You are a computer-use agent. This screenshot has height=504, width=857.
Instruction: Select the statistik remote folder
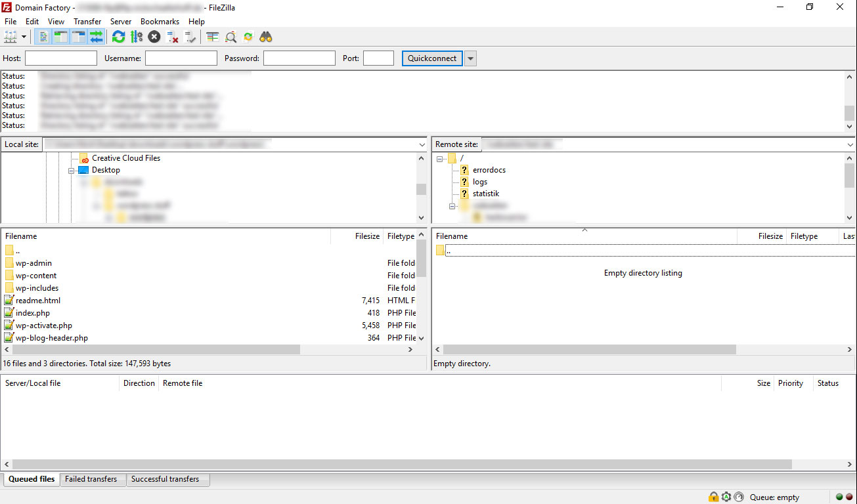[486, 194]
